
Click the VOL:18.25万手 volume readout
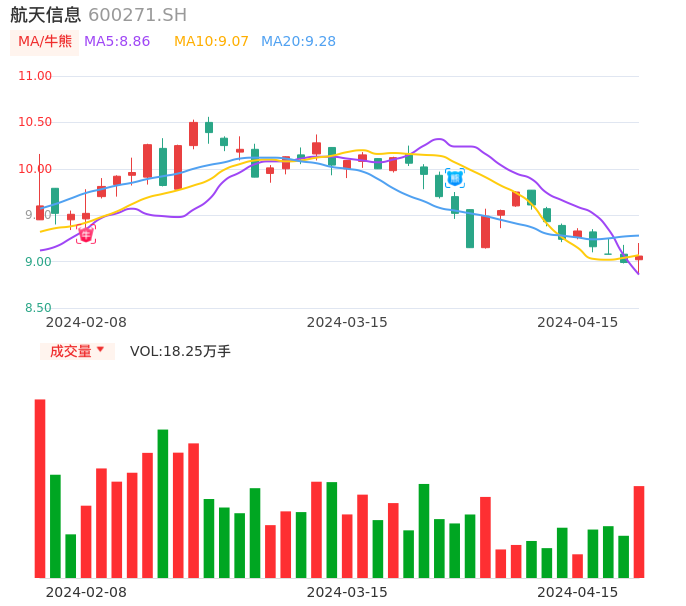180,351
